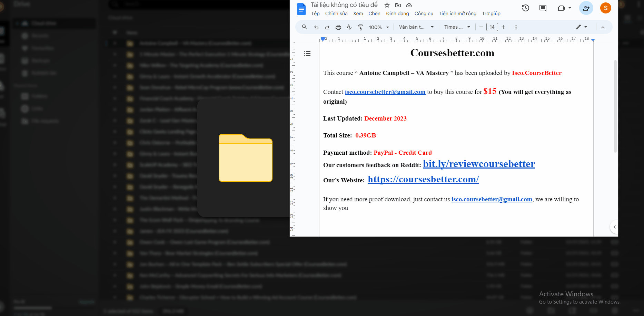644x316 pixels.
Task: Open the Times font dropdown
Action: [x=457, y=27]
